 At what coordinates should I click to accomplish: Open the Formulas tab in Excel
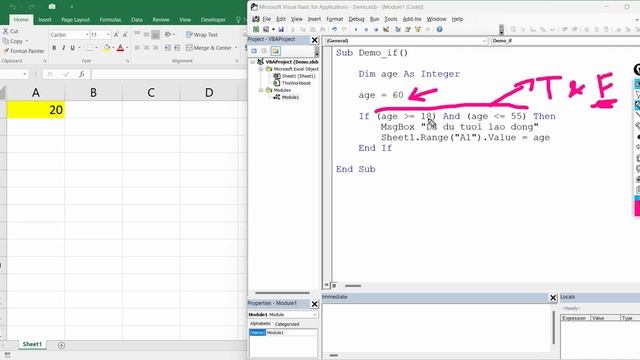[110, 20]
